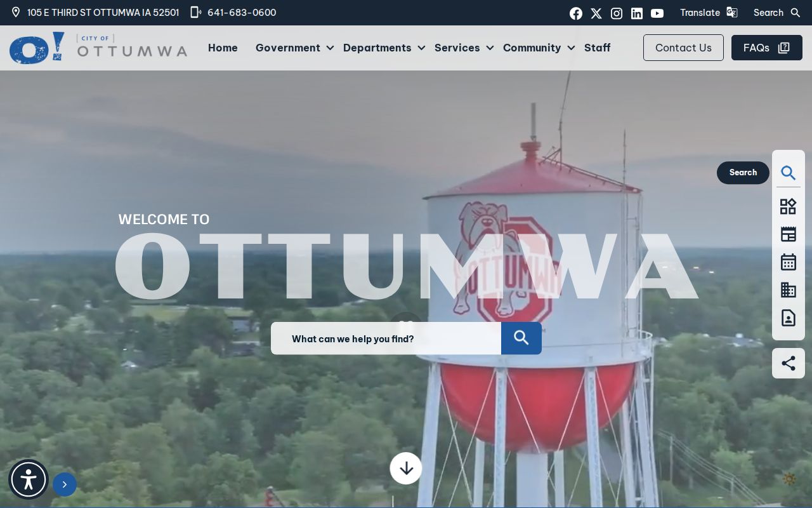Click the share icon in sidebar
The width and height of the screenshot is (812, 508).
[x=789, y=363]
